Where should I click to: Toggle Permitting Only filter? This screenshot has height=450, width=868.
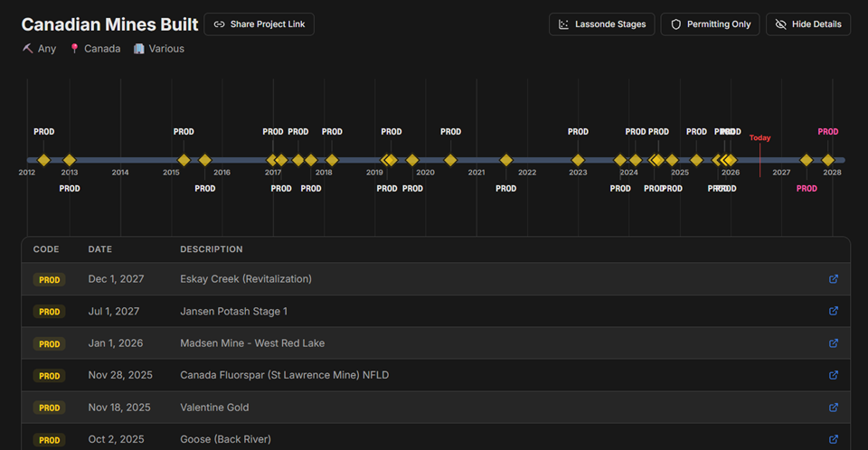click(x=711, y=24)
